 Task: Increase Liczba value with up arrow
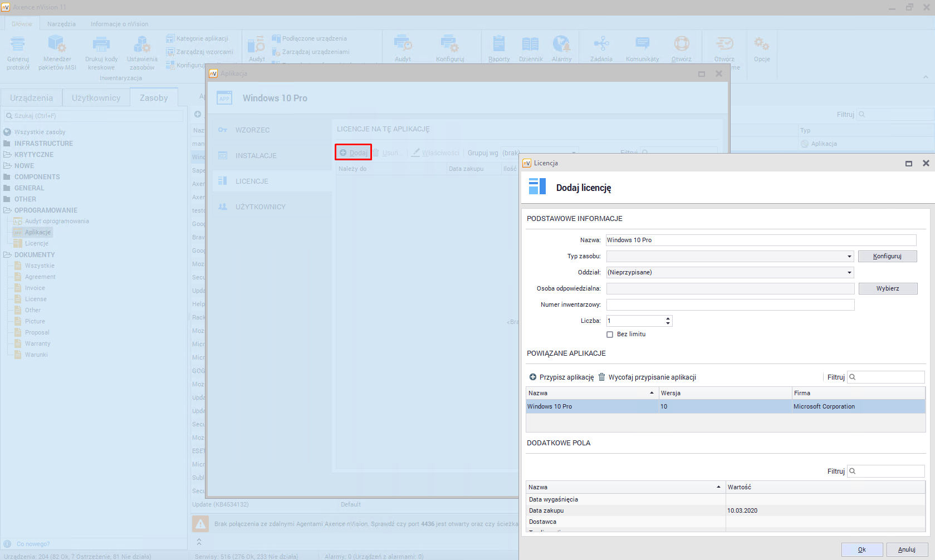(x=668, y=318)
